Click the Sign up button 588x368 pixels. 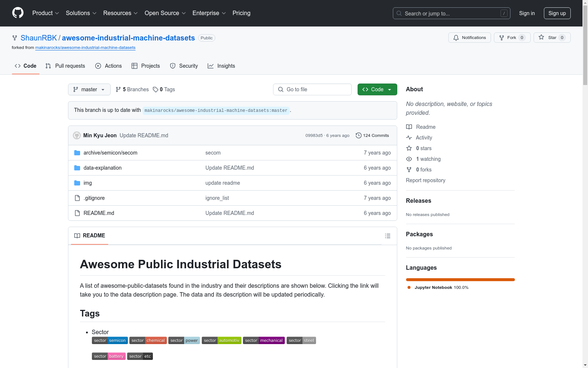coord(557,13)
